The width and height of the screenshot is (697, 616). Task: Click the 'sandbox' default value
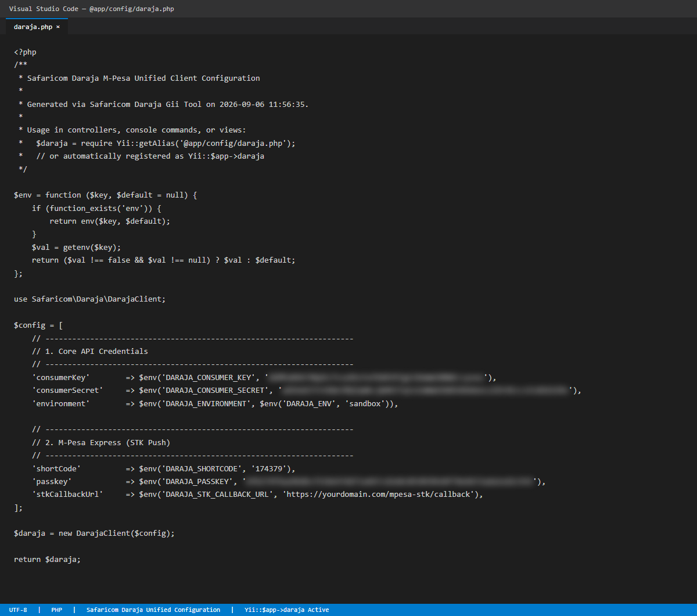tap(365, 403)
